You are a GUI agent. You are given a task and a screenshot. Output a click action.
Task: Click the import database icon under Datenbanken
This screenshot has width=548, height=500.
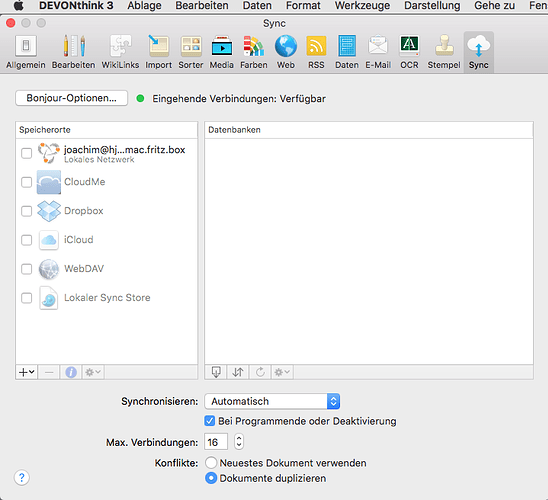216,372
